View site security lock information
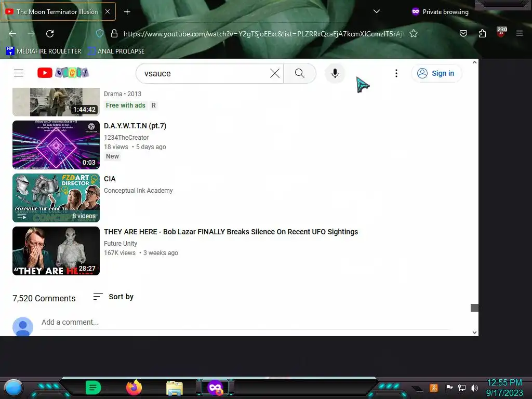This screenshot has width=532, height=399. (x=114, y=33)
